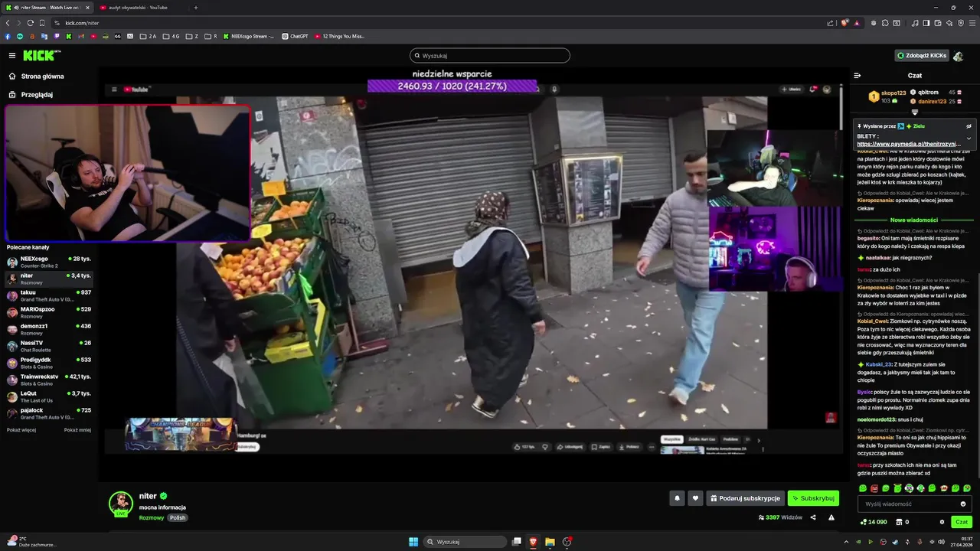Open the Facebook bookmark icon
This screenshot has height=551, width=980.
click(x=8, y=36)
